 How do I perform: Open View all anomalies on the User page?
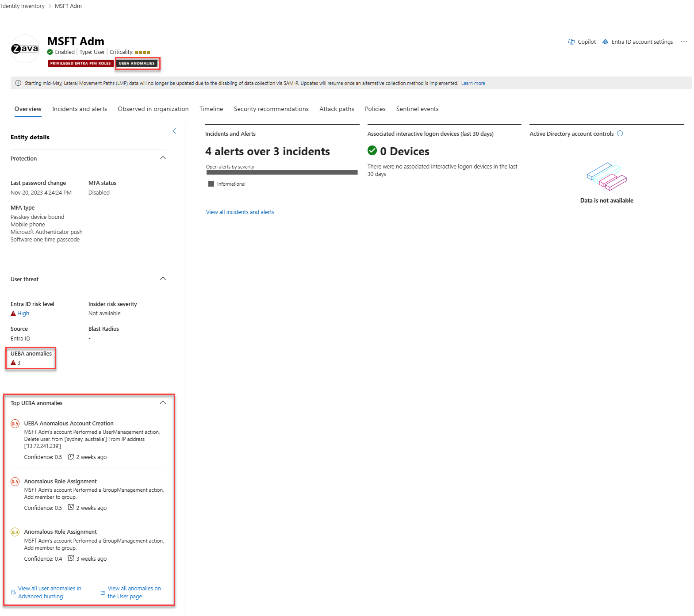[x=134, y=593]
